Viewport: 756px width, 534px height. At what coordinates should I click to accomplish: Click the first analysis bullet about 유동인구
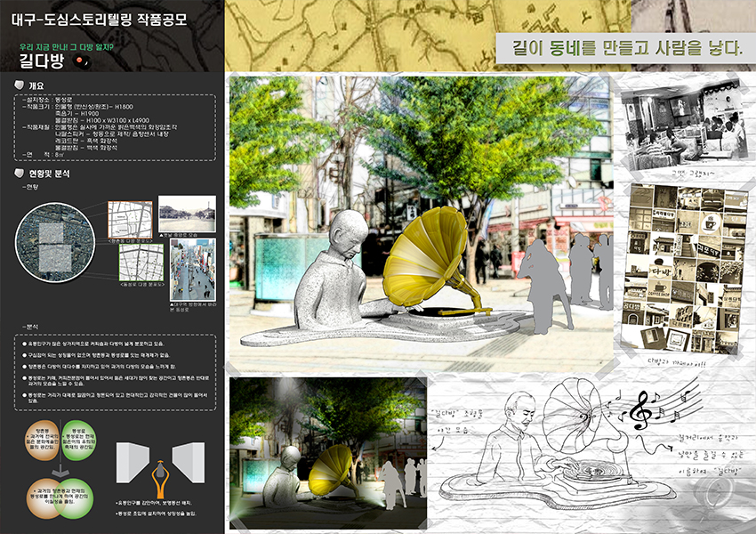coord(93,344)
